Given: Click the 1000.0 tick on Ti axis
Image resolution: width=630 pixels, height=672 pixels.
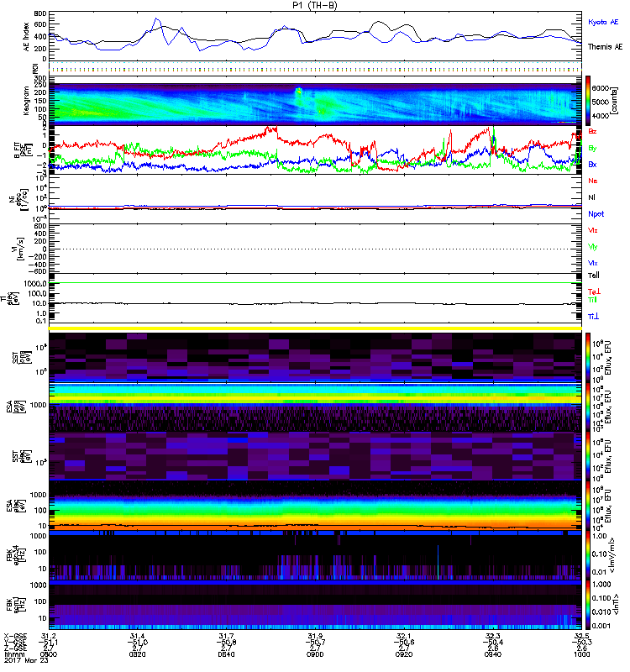Looking at the screenshot, I should pos(35,284).
